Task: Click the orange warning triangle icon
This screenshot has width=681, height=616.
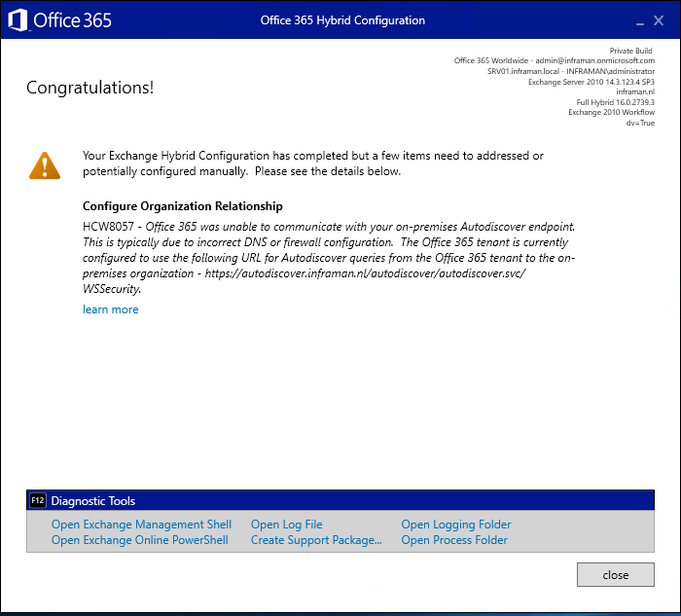Action: [x=45, y=165]
